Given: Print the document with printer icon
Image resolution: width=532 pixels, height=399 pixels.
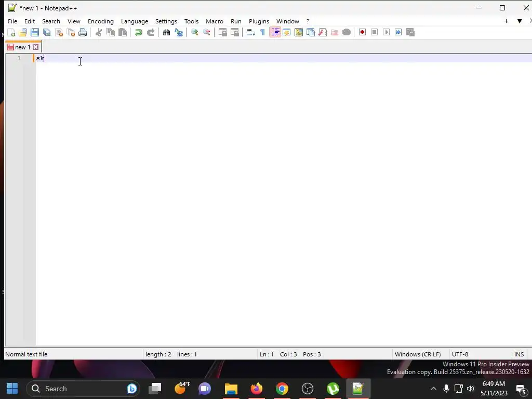Looking at the screenshot, I should [x=83, y=32].
